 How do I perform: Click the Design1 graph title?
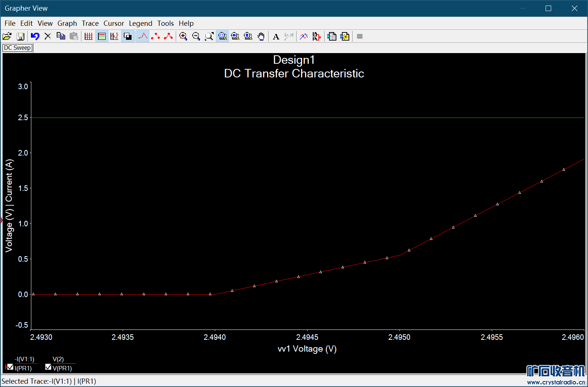[x=294, y=60]
